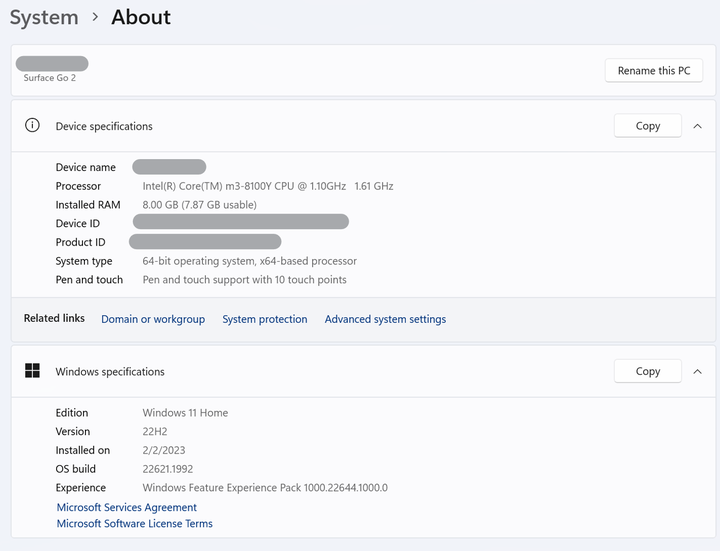Image resolution: width=720 pixels, height=551 pixels.
Task: Open the Microsoft Services Agreement link
Action: 127,507
